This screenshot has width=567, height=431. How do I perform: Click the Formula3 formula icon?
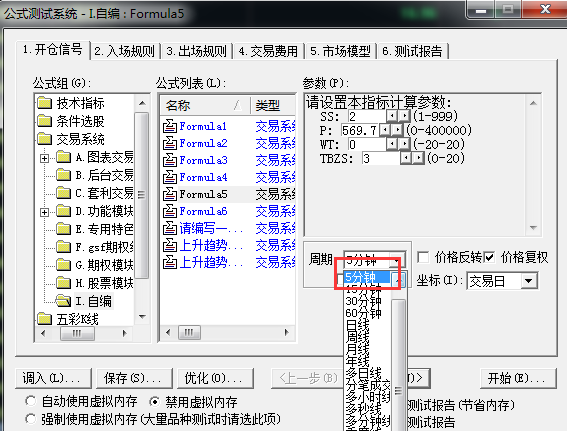(170, 160)
